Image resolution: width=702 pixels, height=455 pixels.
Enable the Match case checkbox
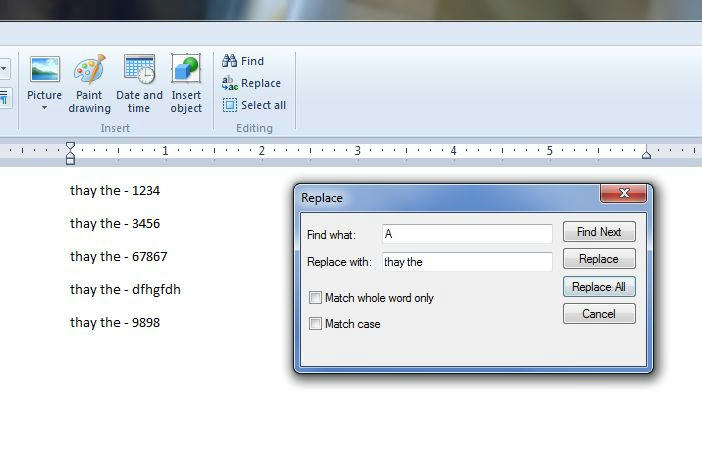(315, 323)
